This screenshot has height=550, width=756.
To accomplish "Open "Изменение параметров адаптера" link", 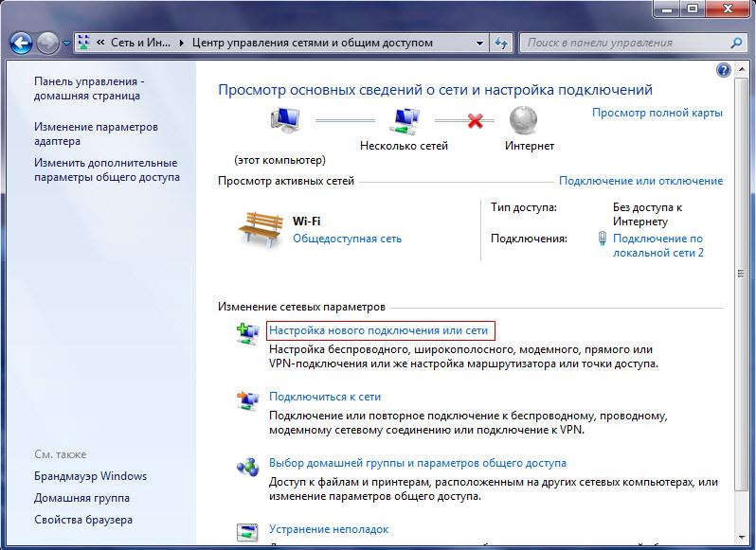I will click(96, 133).
